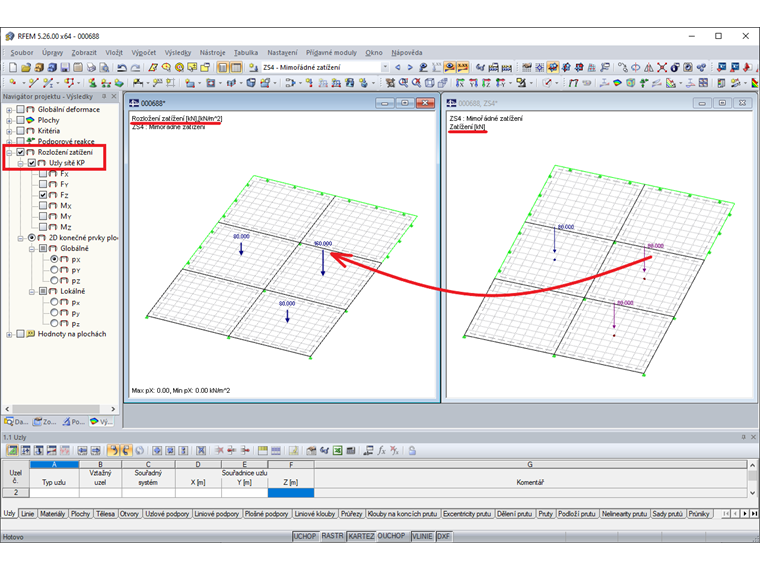The height and width of the screenshot is (570, 760).
Task: Create a new model with New icon
Action: click(13, 67)
